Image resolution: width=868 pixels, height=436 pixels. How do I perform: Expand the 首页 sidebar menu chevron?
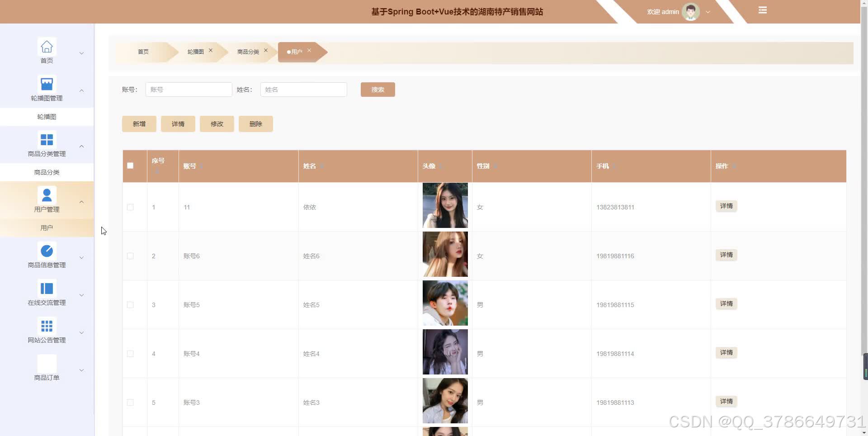(x=81, y=53)
